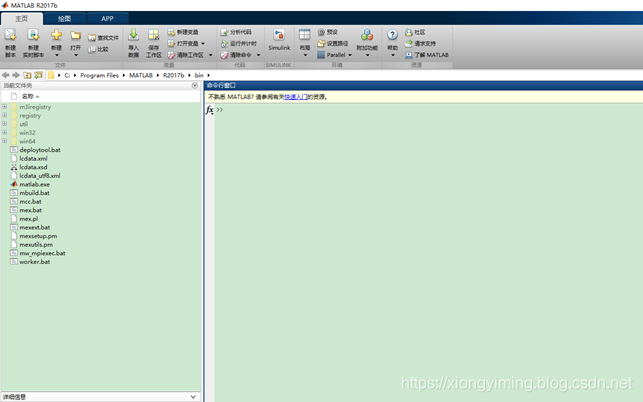Select deploytool.bat in the file list
The image size is (643, 402).
[x=40, y=150]
